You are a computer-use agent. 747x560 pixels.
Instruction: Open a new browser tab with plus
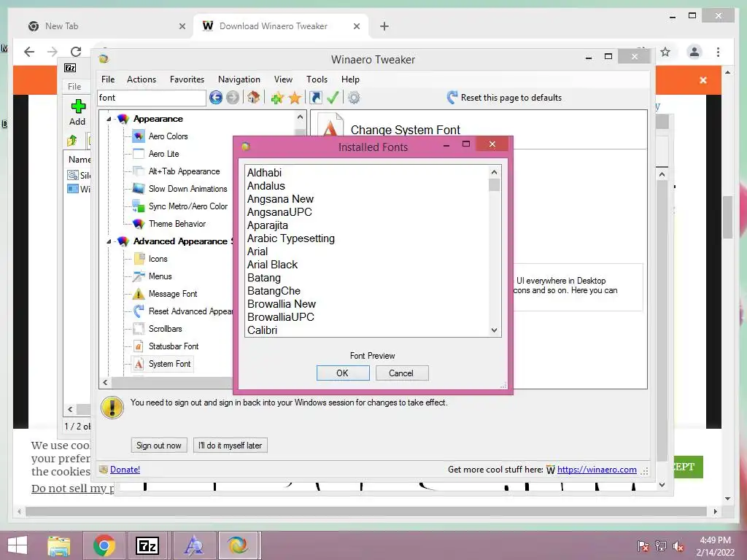(x=384, y=27)
